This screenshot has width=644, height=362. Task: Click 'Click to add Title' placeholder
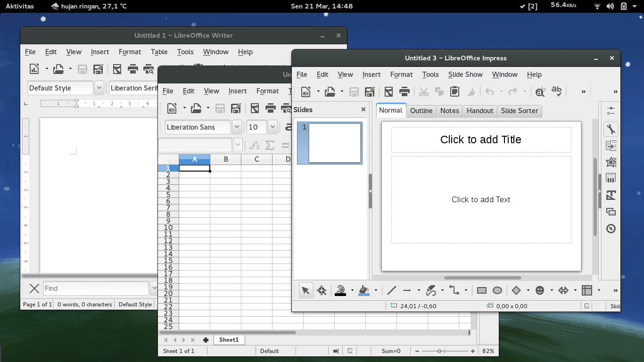tap(481, 140)
